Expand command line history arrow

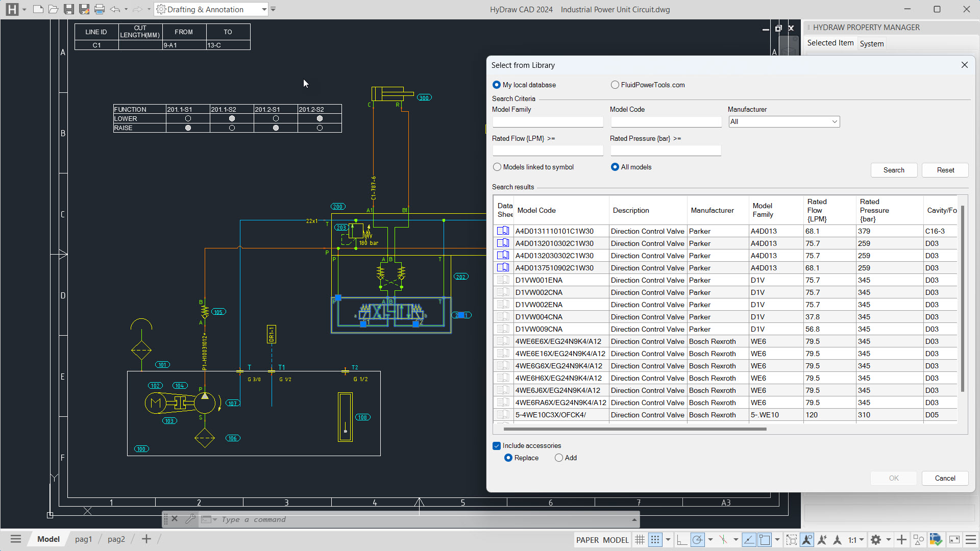pyautogui.click(x=634, y=519)
